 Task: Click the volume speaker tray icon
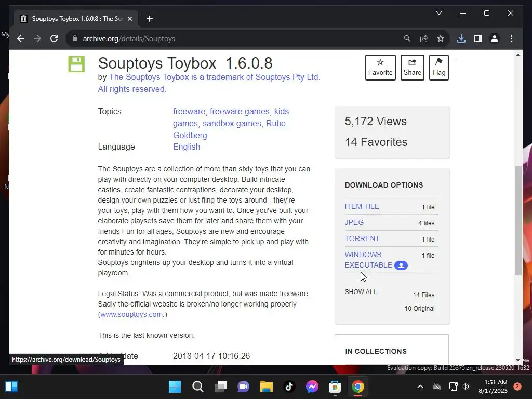(x=465, y=387)
